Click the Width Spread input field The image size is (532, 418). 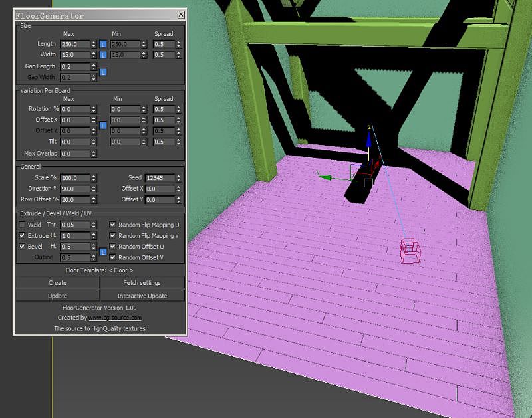(164, 55)
